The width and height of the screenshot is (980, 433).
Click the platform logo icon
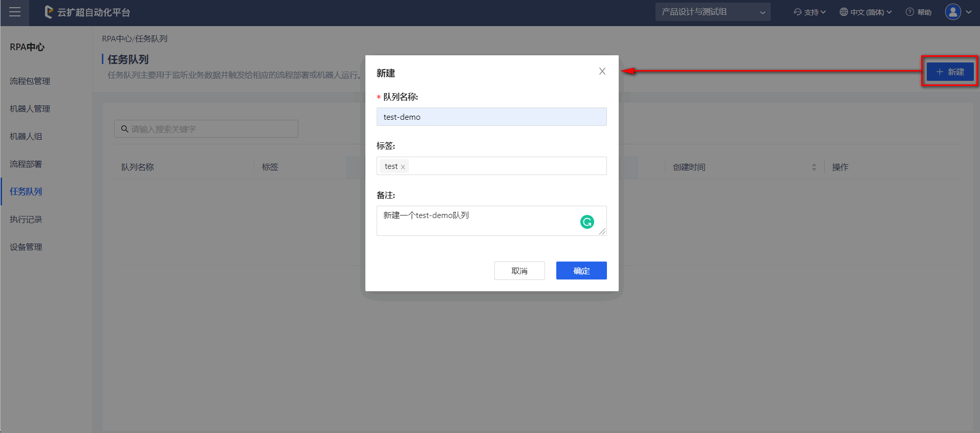coord(49,12)
